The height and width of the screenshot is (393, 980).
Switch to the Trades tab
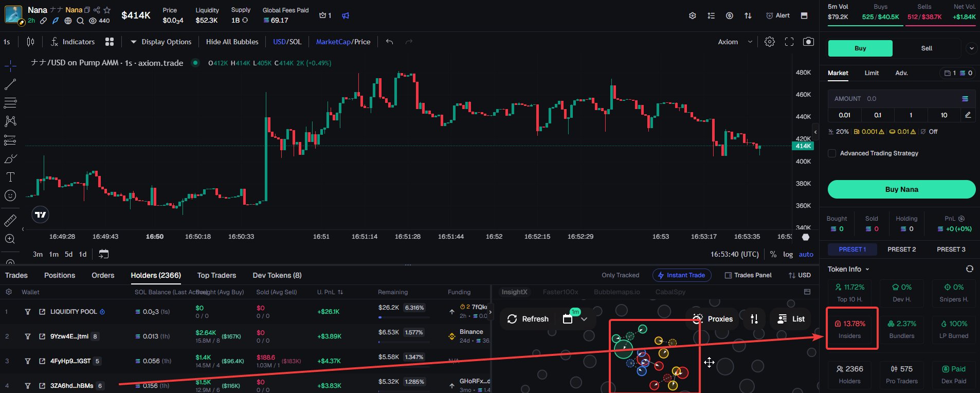[16, 275]
